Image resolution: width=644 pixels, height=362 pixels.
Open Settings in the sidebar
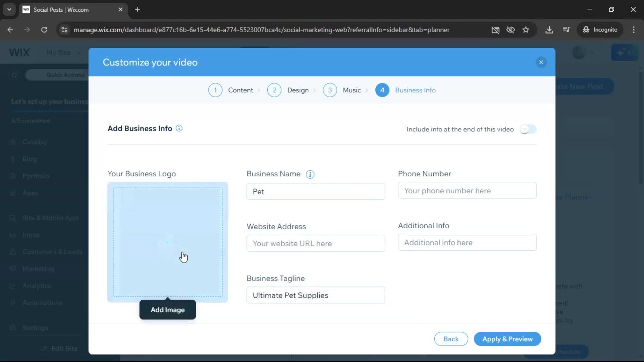click(35, 328)
